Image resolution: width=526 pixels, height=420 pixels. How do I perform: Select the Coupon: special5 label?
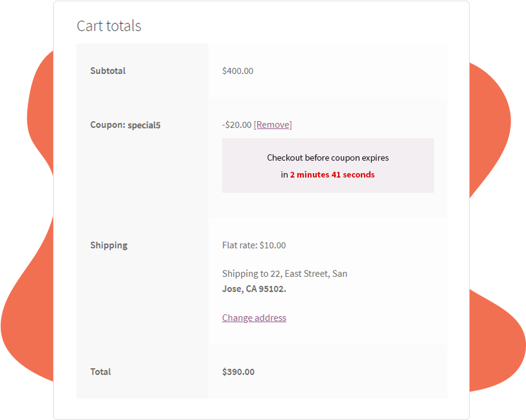(x=125, y=125)
